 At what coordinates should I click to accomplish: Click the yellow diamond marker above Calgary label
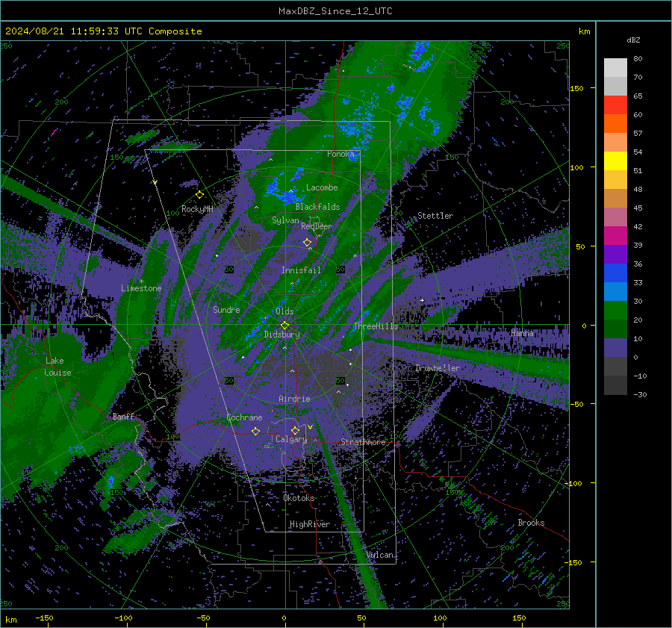coord(295,430)
